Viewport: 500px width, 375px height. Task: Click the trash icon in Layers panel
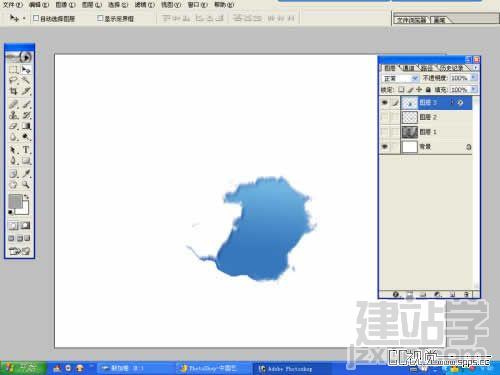pos(467,294)
